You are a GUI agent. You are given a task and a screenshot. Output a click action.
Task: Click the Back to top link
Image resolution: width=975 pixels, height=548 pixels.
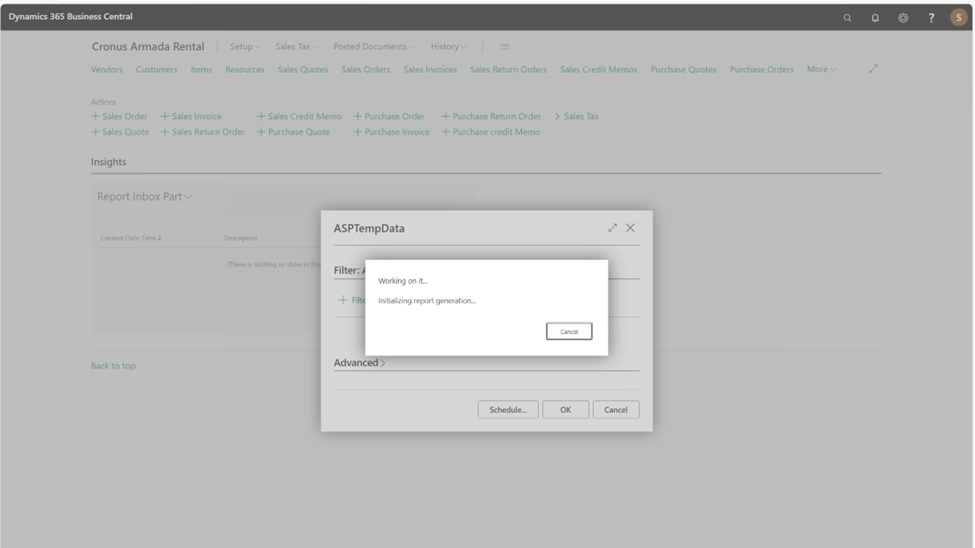click(113, 366)
